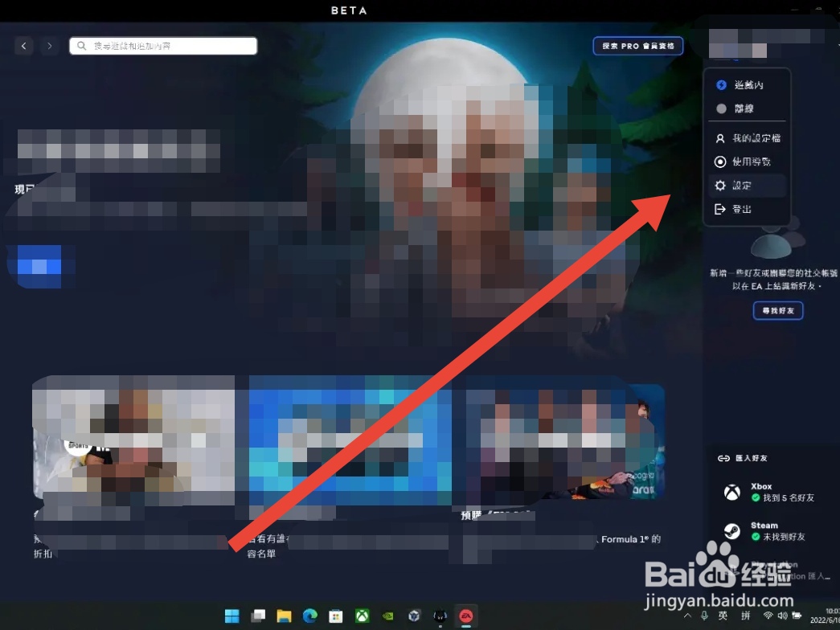Switch input language via 英 indicator

click(x=723, y=616)
